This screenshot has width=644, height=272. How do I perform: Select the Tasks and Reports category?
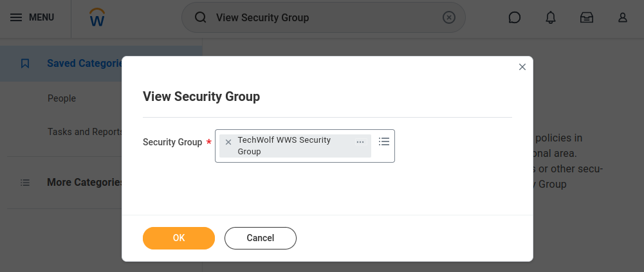[86, 132]
